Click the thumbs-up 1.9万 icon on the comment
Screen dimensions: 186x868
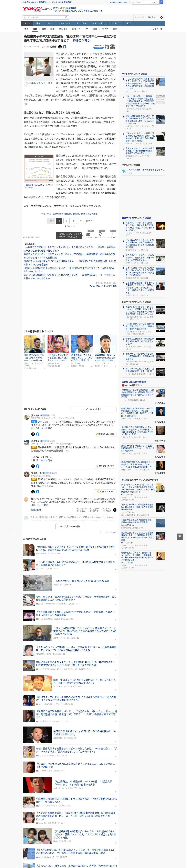(x=77, y=510)
